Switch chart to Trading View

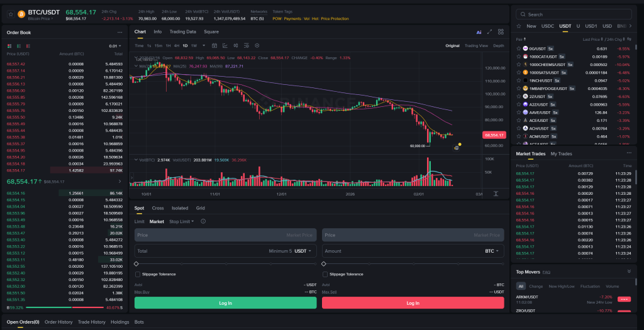[476, 45]
